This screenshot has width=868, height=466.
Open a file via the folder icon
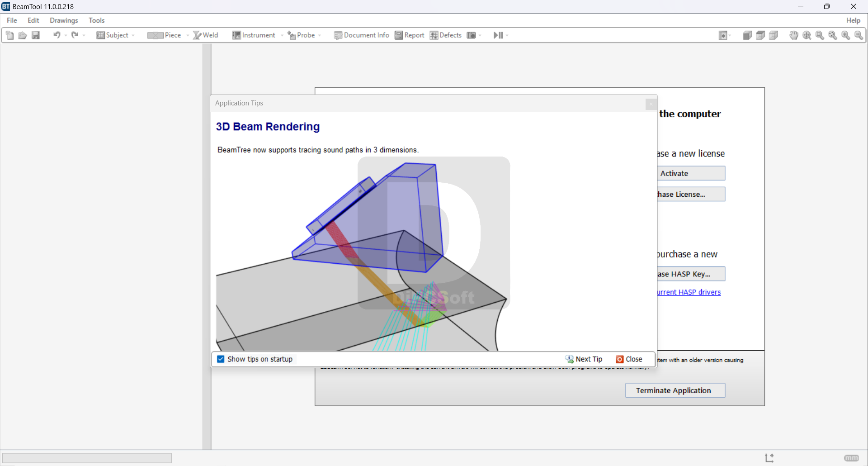[x=23, y=35]
